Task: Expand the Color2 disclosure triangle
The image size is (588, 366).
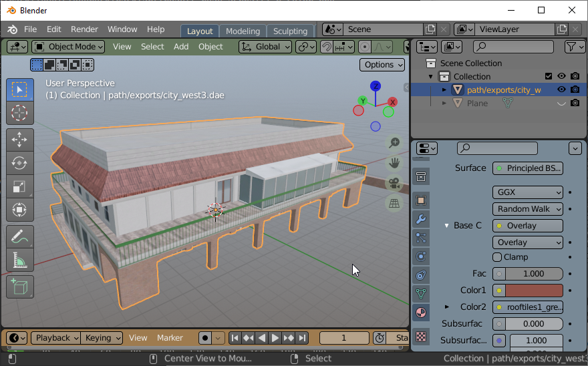Action: tap(446, 307)
